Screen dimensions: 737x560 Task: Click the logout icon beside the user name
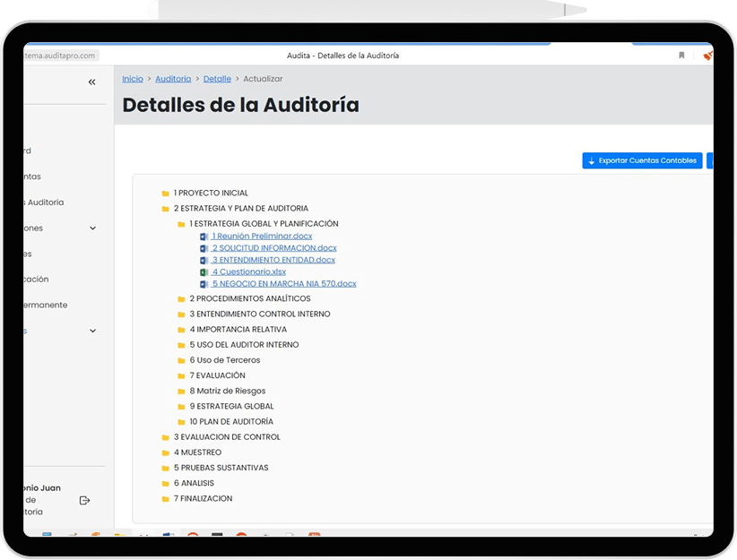[85, 500]
